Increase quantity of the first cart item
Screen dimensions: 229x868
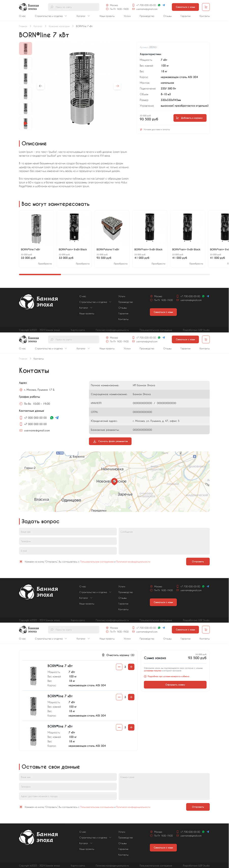point(131,667)
